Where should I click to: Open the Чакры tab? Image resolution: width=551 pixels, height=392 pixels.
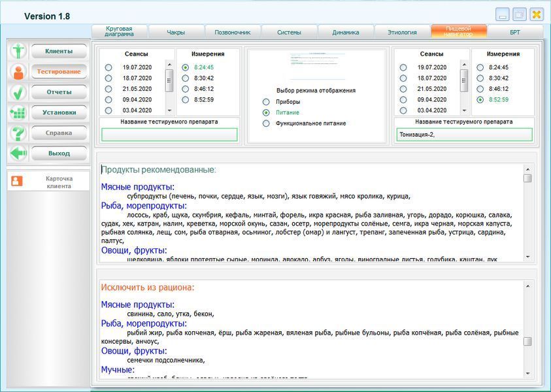176,32
